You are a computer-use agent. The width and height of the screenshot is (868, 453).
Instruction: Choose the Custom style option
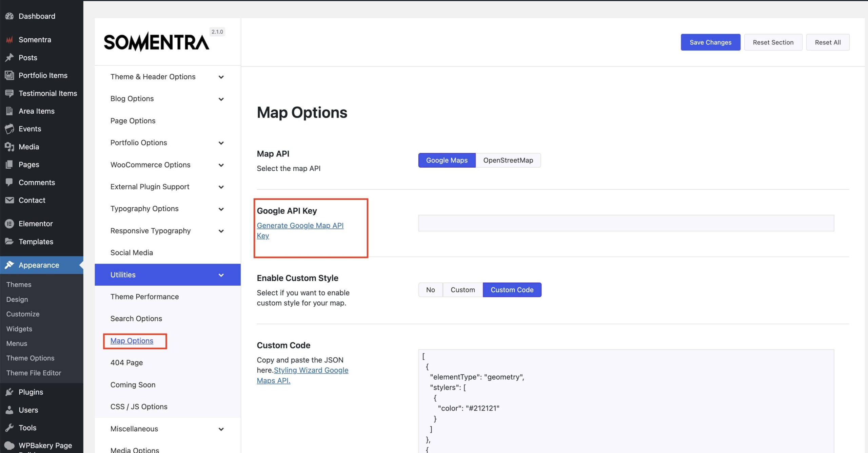pos(462,290)
